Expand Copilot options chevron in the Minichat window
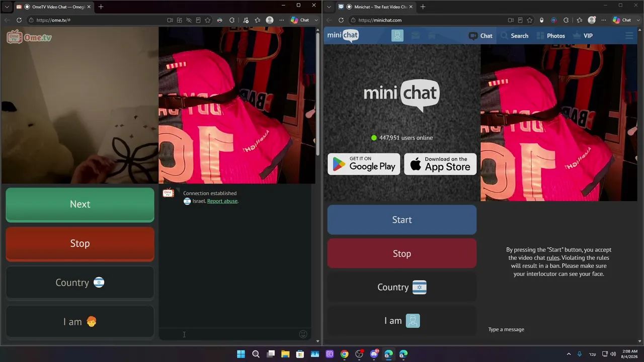This screenshot has height=362, width=644. [x=638, y=20]
